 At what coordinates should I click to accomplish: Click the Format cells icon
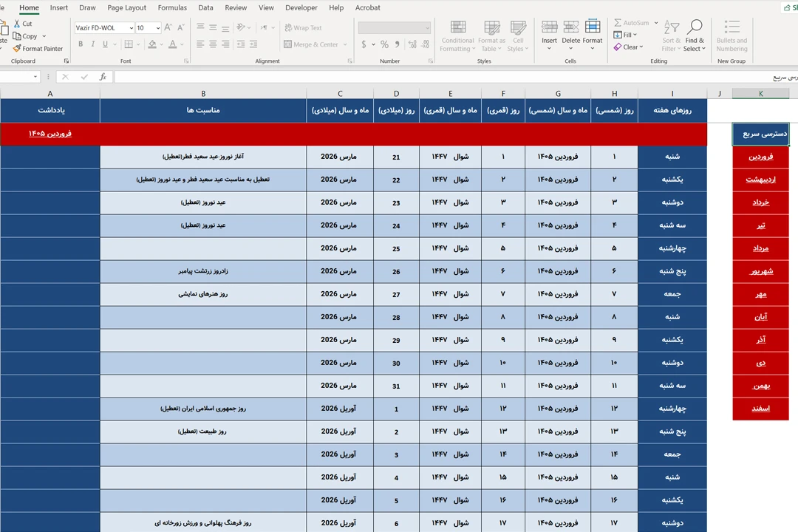tap(593, 28)
